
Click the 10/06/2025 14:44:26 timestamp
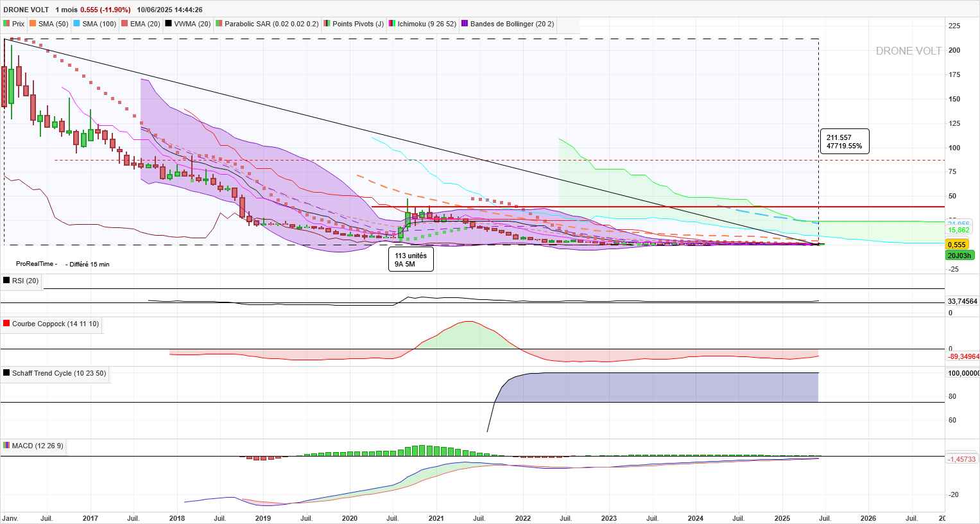[x=169, y=10]
